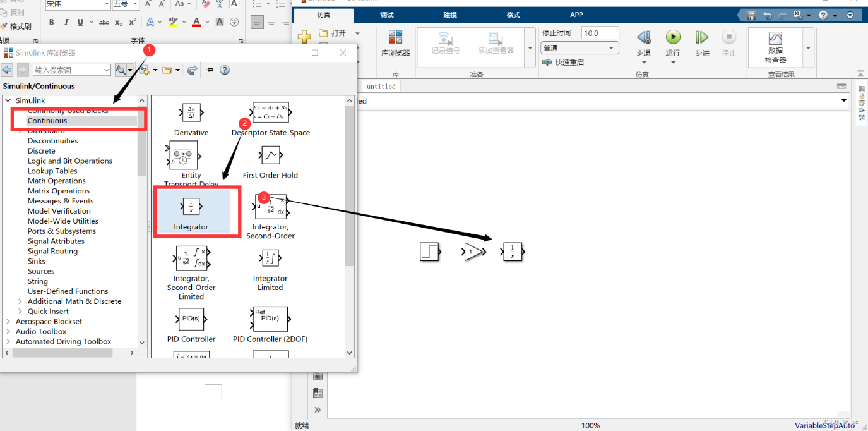Select the Integrator block on canvas

(x=513, y=252)
